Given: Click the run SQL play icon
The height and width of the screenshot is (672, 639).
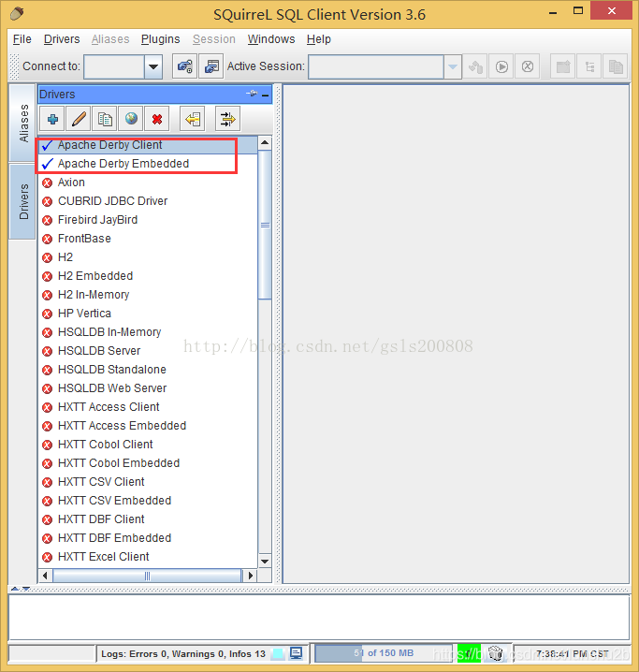Looking at the screenshot, I should pos(501,66).
